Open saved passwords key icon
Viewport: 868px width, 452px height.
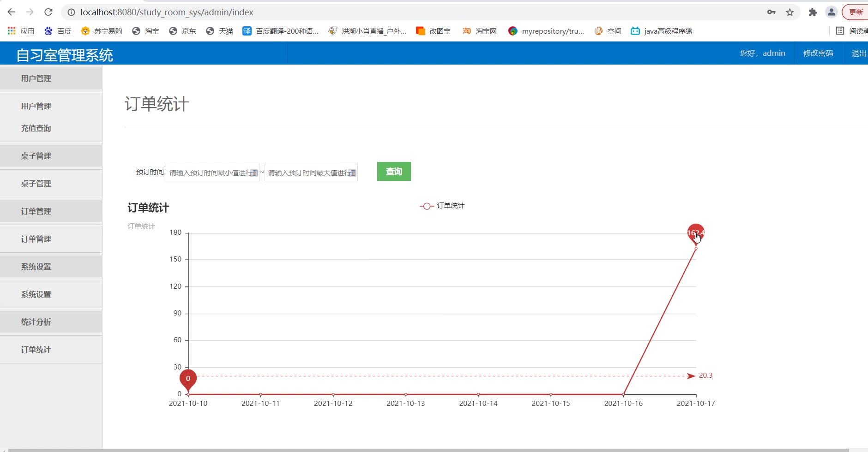(x=772, y=12)
